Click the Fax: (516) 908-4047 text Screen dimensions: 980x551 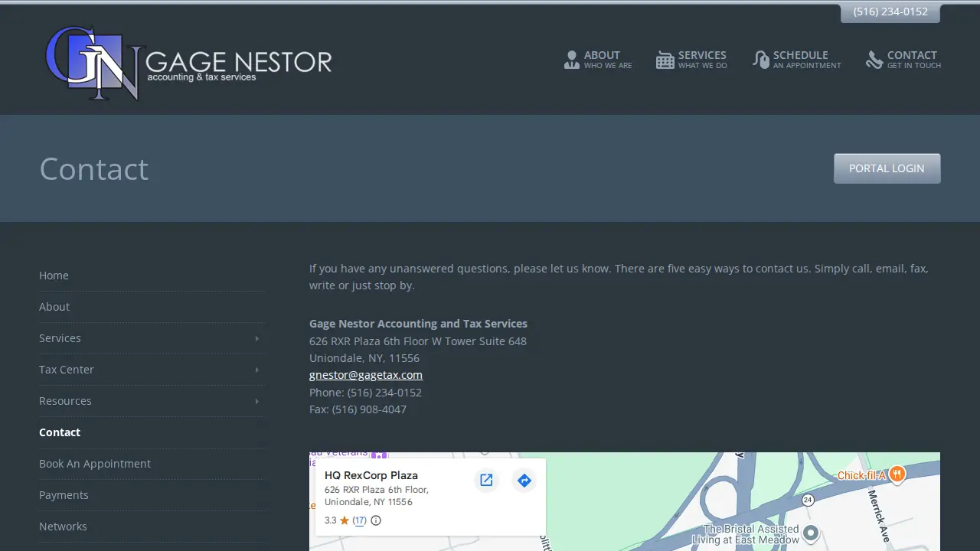[x=358, y=409]
